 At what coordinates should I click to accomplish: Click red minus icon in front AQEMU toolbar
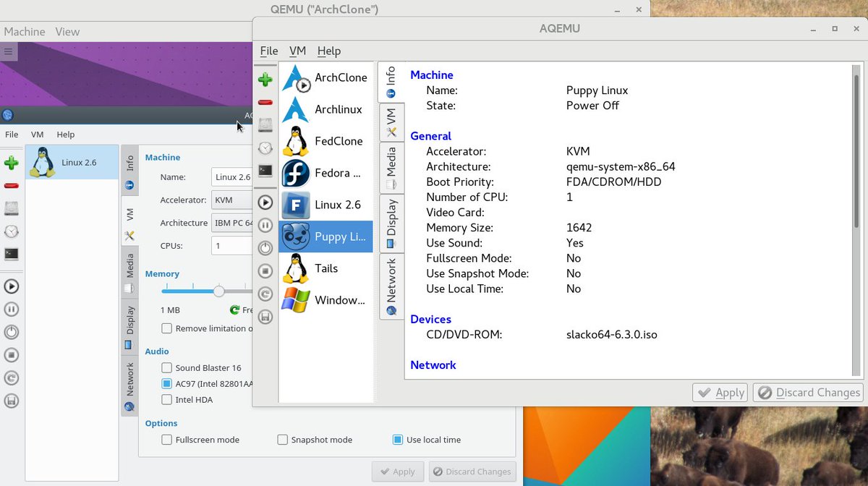click(265, 103)
